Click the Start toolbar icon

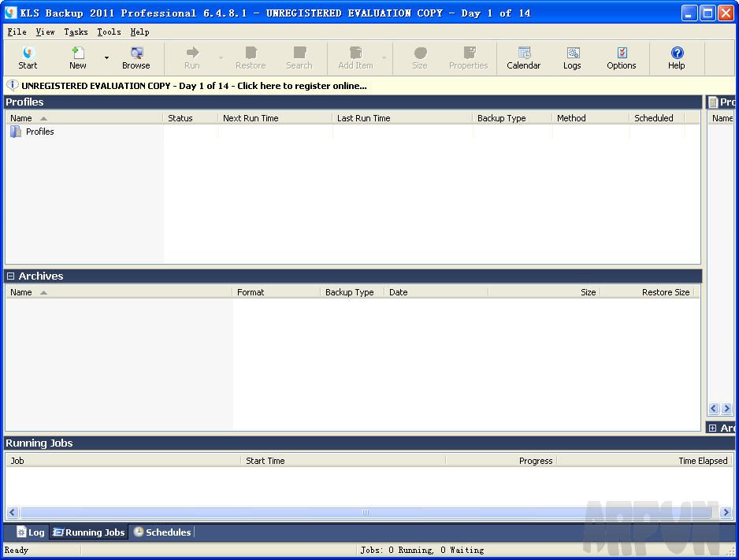tap(28, 58)
